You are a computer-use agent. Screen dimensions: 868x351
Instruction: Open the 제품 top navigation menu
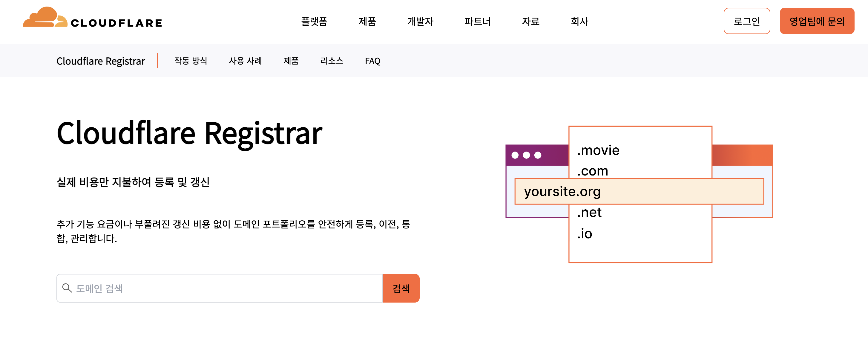point(367,22)
